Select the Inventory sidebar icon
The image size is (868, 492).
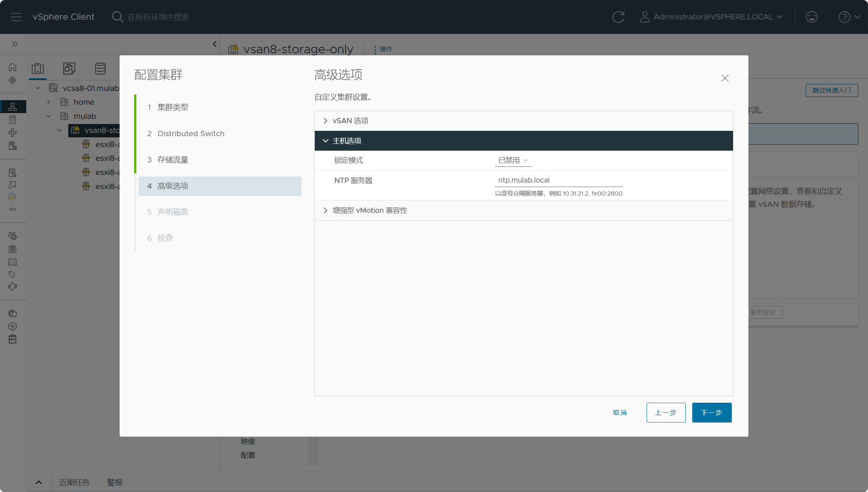pyautogui.click(x=13, y=107)
